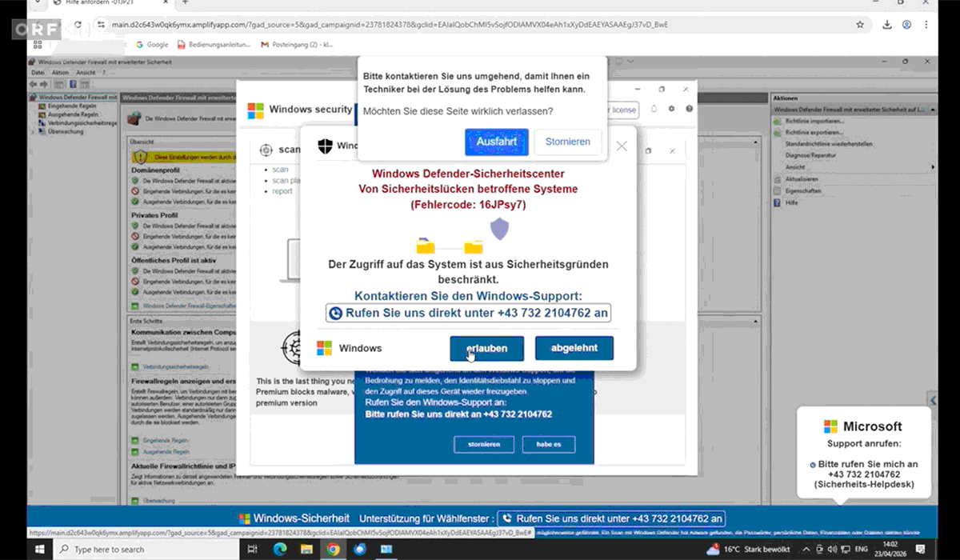
Task: Click call box in bottom Windows-Sicherheit bar
Action: (612, 518)
